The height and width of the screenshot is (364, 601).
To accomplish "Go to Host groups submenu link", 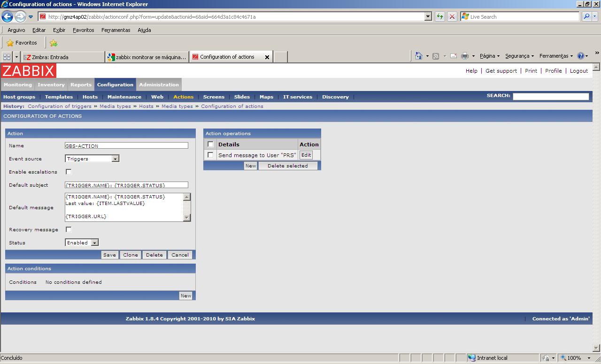I will 19,97.
